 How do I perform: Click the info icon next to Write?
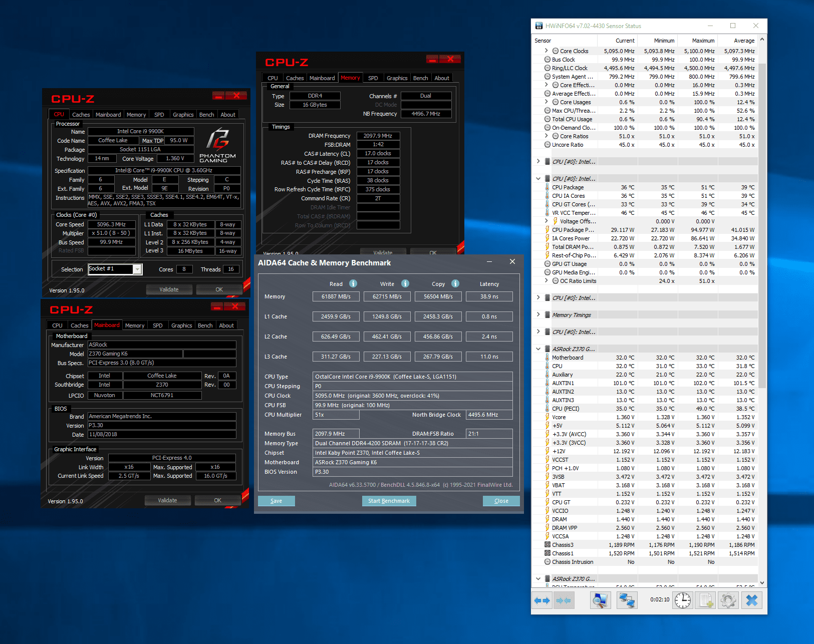click(x=405, y=283)
